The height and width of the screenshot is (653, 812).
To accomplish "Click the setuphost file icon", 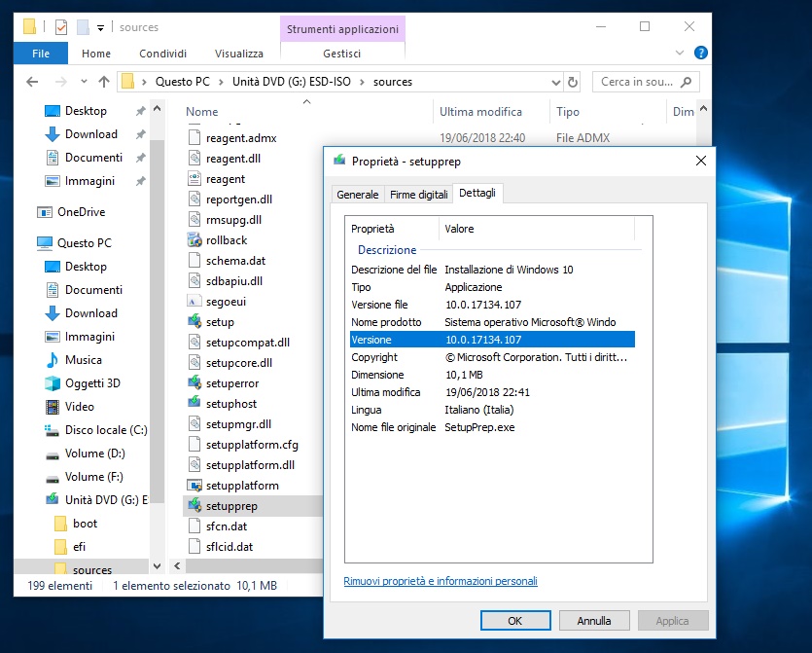I will coord(194,403).
